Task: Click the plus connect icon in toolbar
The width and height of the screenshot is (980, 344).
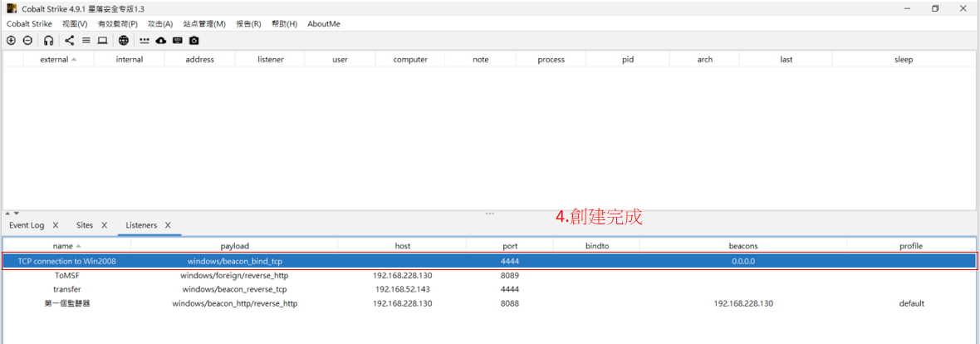Action: [x=11, y=41]
